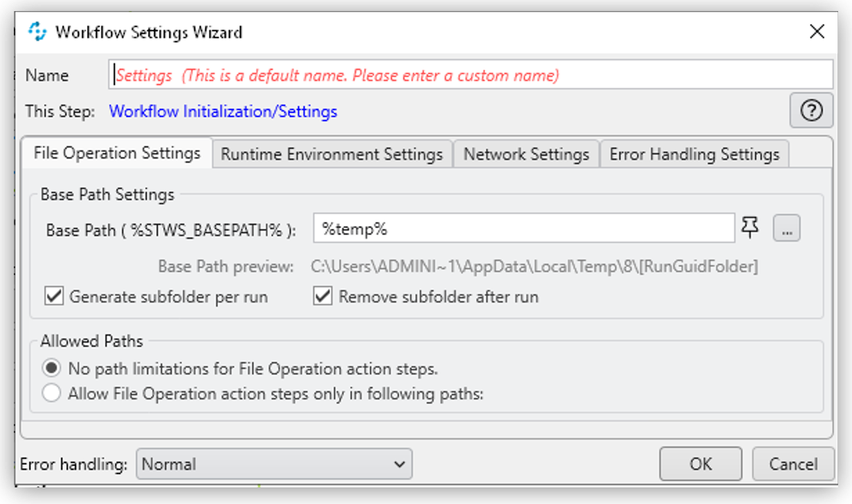This screenshot has width=852, height=504.
Task: Pin the Base Path value
Action: coord(750,227)
